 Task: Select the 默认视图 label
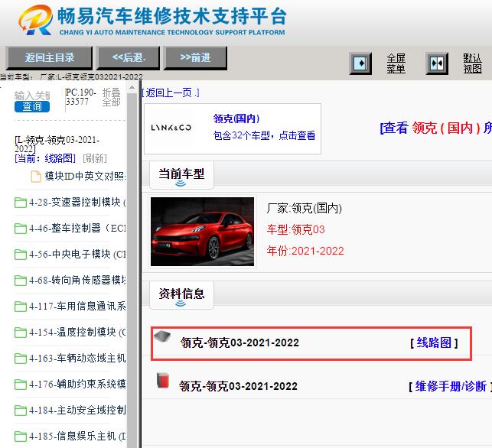472,63
